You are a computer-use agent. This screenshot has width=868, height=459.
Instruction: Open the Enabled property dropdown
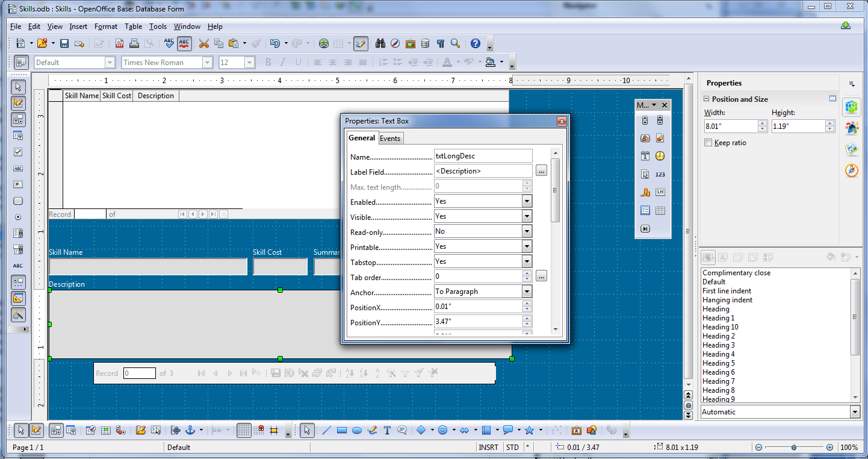point(525,202)
